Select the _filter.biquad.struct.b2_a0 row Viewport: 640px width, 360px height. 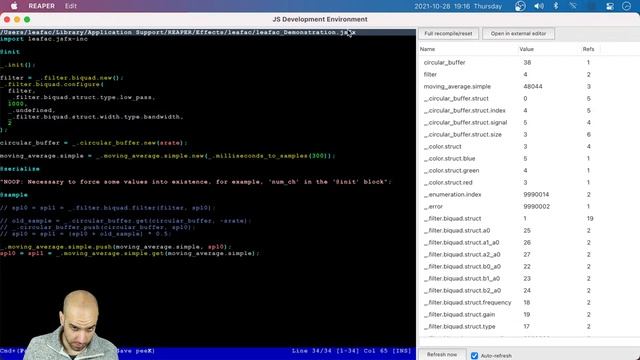click(x=529, y=291)
